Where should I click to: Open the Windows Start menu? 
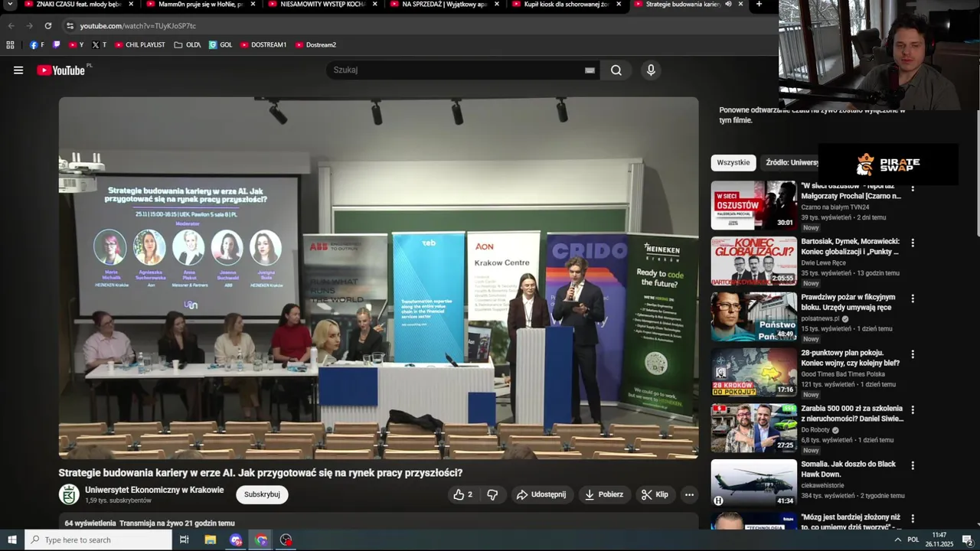tap(11, 540)
